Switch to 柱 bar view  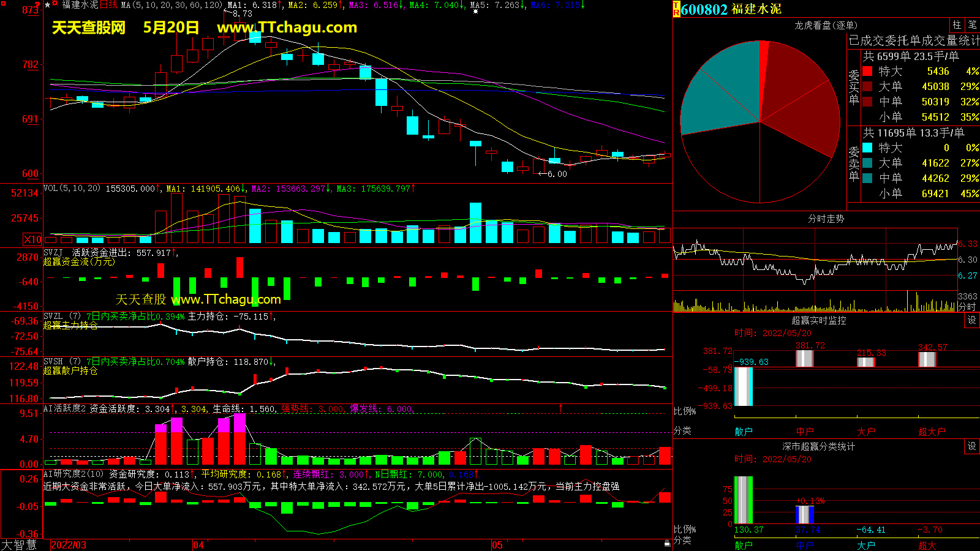[957, 25]
